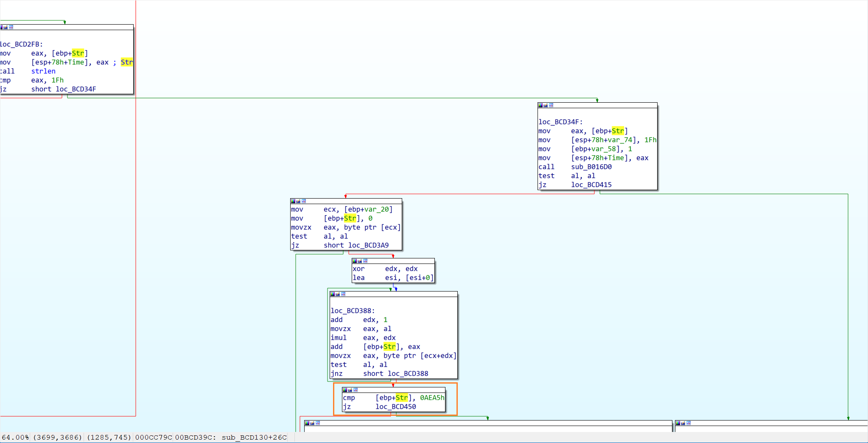
Task: Click zoom percentage 64.00% in status bar
Action: (15, 437)
